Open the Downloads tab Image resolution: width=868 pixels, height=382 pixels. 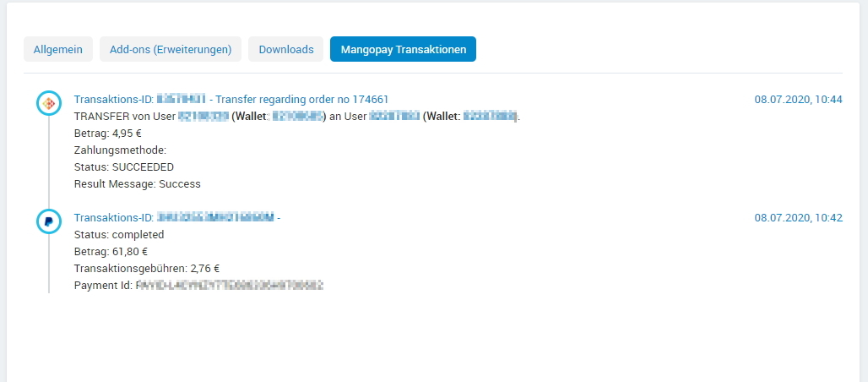tap(286, 49)
